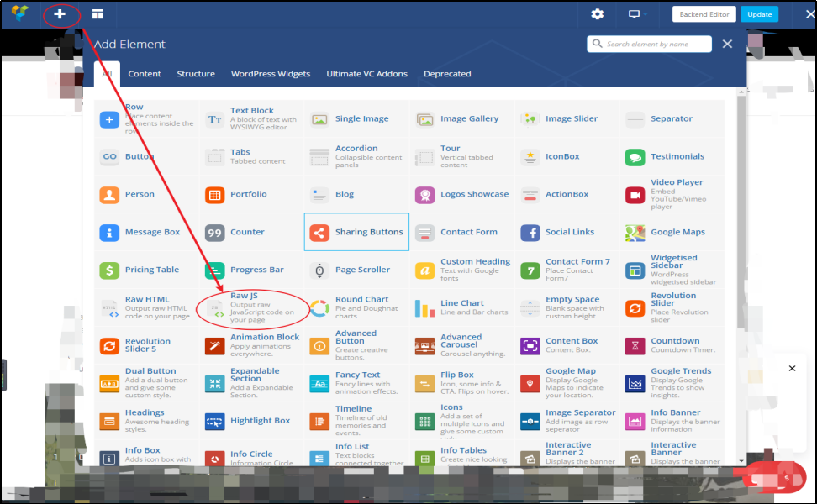Pick the Testimonials speech bubble icon
817x504 pixels.
(x=635, y=157)
